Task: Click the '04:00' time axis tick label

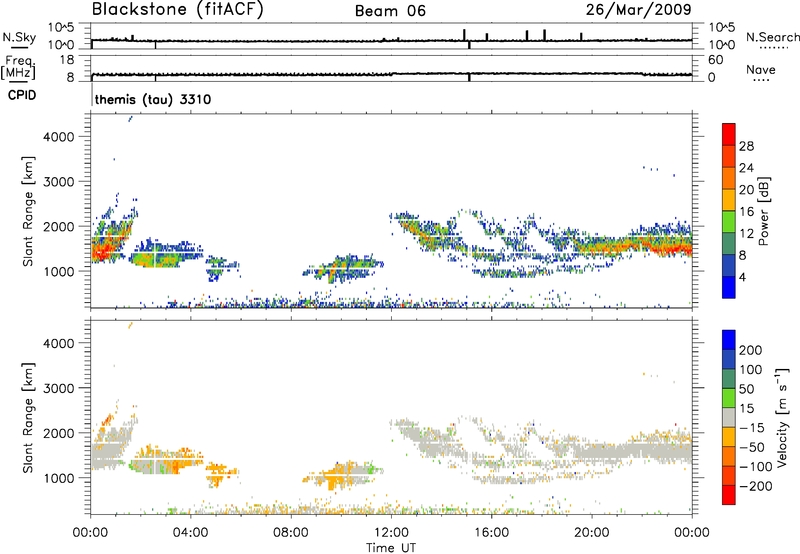Action: click(191, 533)
